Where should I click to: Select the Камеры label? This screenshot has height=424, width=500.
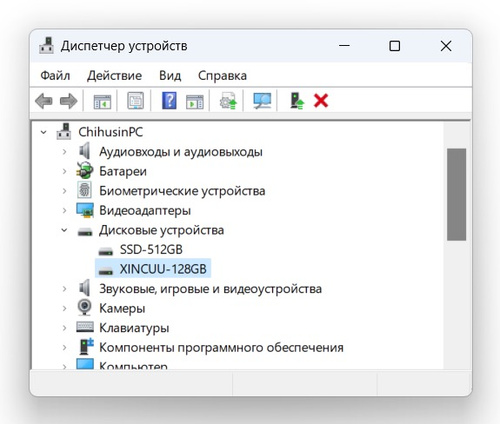coord(122,309)
